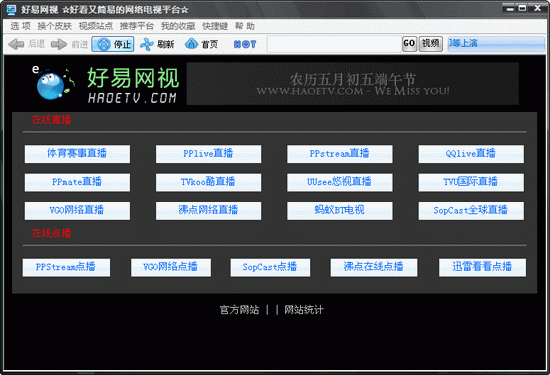Open 沸点网络直播

click(x=208, y=210)
